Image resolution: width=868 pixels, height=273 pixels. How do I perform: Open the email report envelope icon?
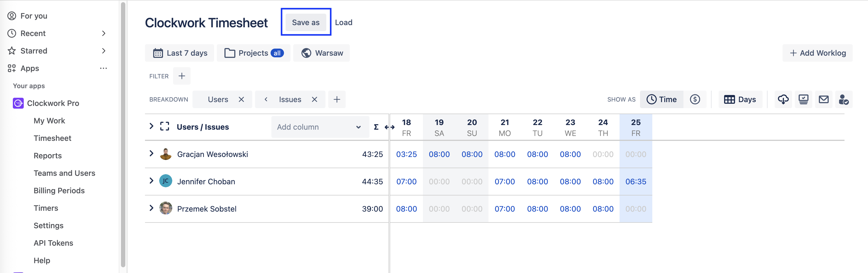(823, 99)
